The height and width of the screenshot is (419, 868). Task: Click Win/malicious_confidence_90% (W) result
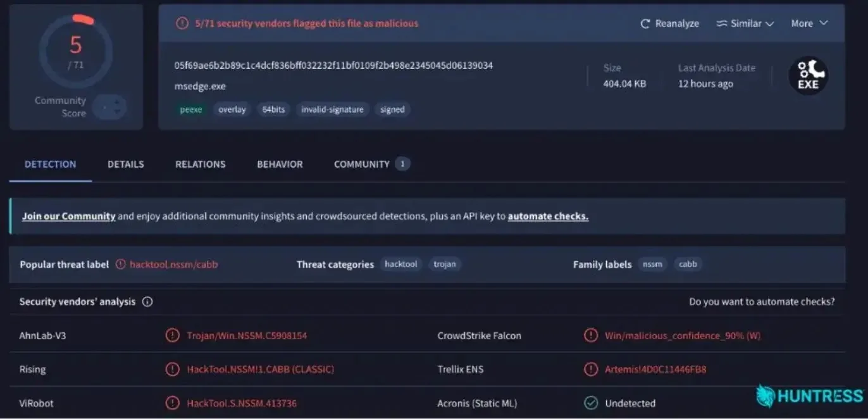pos(683,335)
